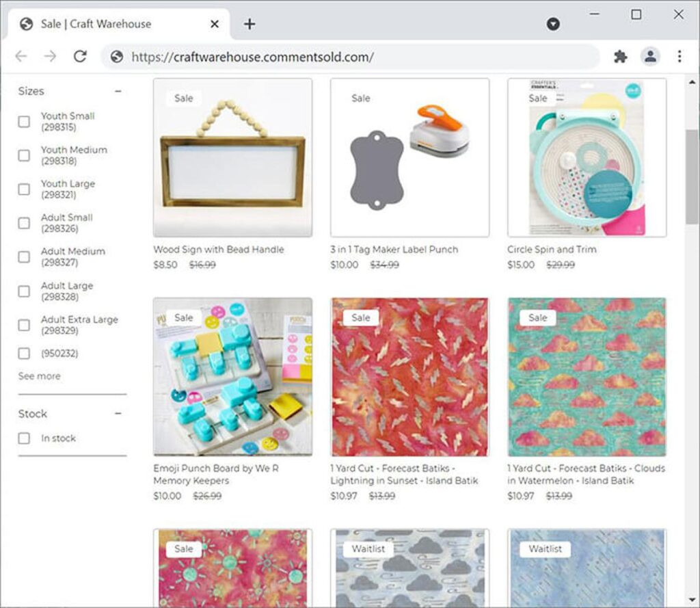Open the Chrome extensions puzzle icon

[x=621, y=57]
